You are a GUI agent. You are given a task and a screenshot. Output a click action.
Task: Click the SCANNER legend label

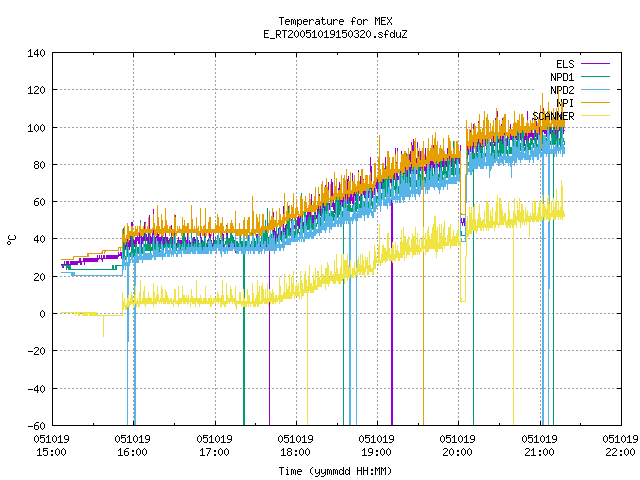(553, 116)
